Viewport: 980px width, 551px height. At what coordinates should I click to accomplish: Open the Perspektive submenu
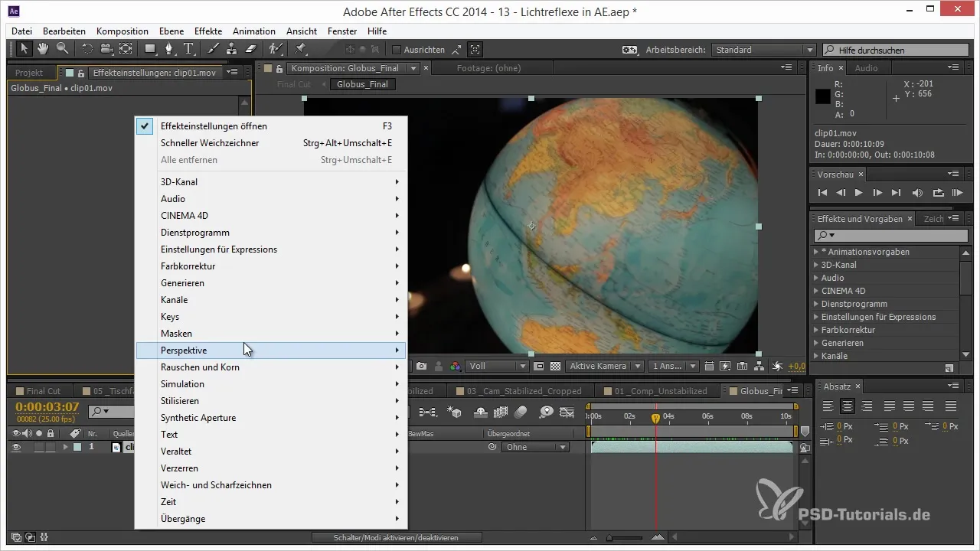click(x=271, y=350)
